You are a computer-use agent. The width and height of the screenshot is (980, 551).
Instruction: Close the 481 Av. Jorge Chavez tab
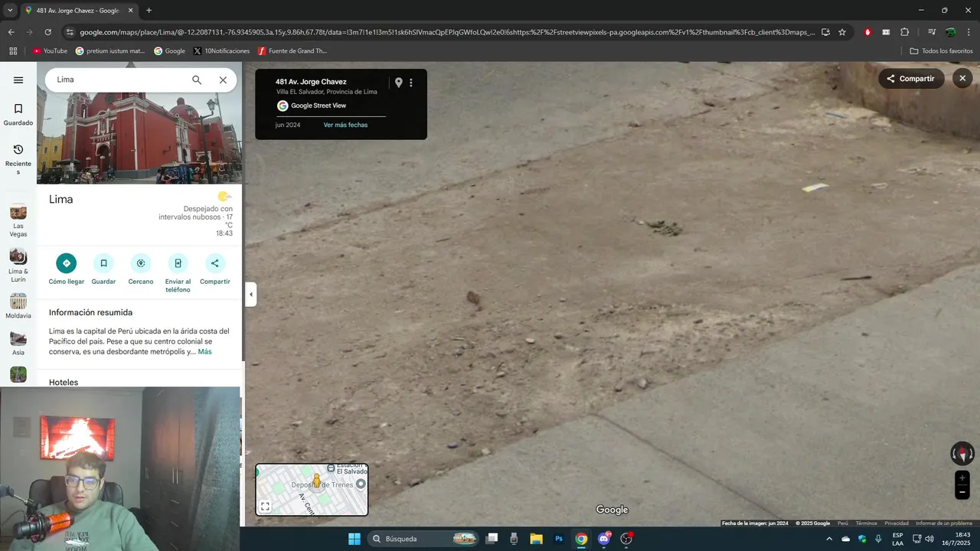pos(130,11)
